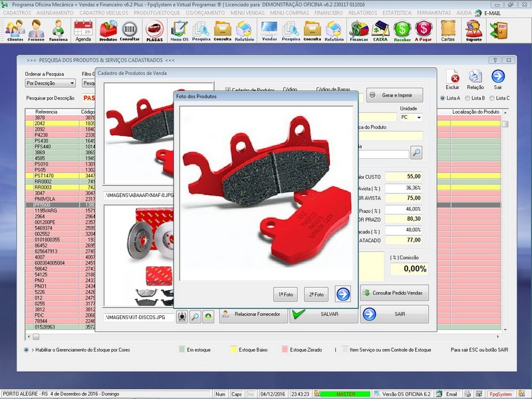Click the Consultar Pedido Vendas button
This screenshot has width=532, height=399.
pyautogui.click(x=394, y=293)
